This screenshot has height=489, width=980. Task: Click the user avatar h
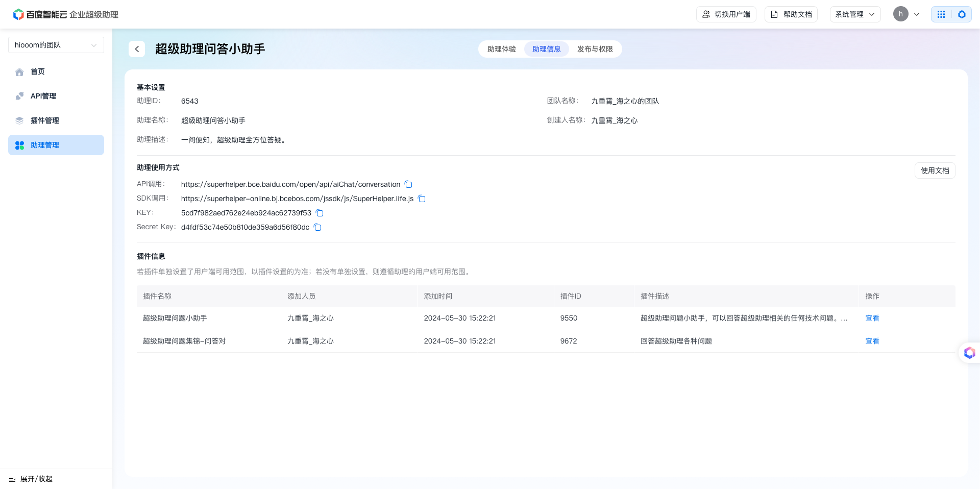coord(901,14)
